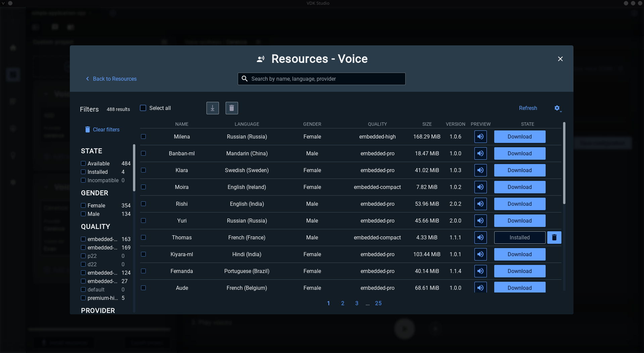Select the checkbox for the Klara row
Image resolution: width=644 pixels, height=353 pixels.
point(143,170)
